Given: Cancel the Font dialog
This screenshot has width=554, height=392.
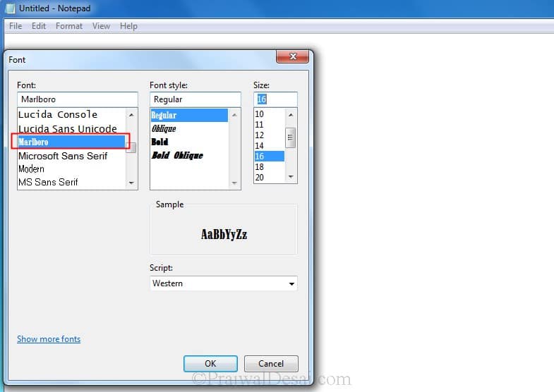Looking at the screenshot, I should [271, 364].
